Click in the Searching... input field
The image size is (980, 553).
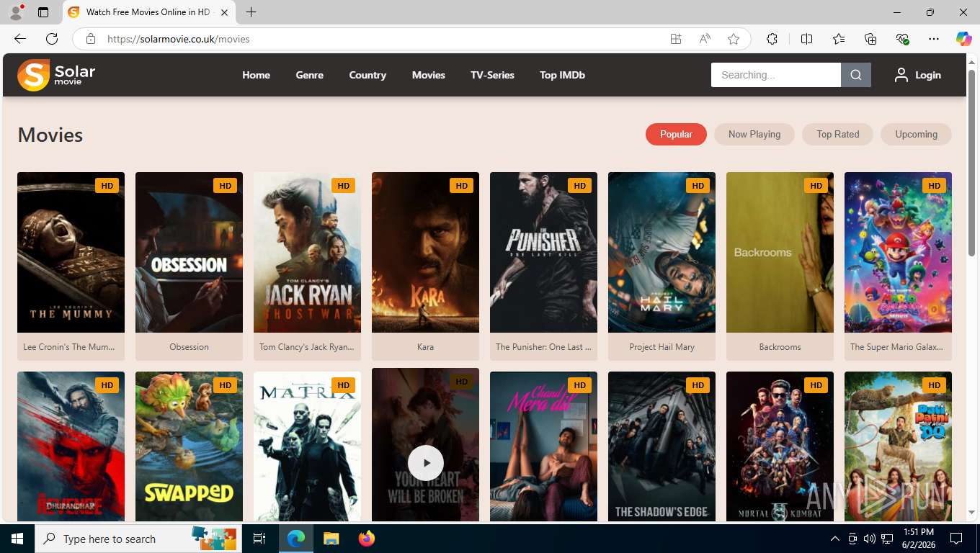tap(776, 75)
